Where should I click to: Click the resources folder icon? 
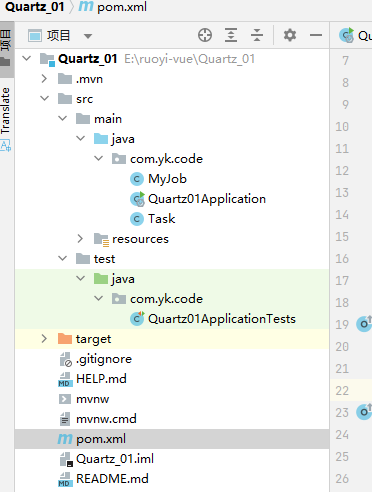[101, 239]
